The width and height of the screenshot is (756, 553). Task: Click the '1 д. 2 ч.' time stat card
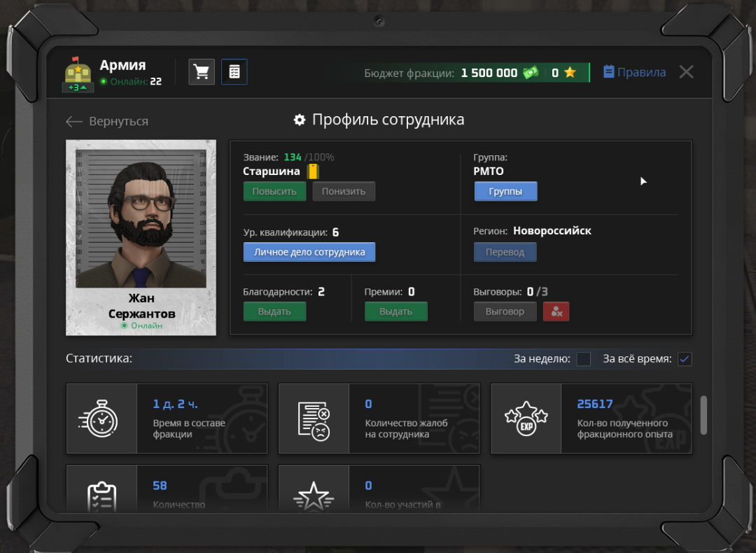point(167,419)
